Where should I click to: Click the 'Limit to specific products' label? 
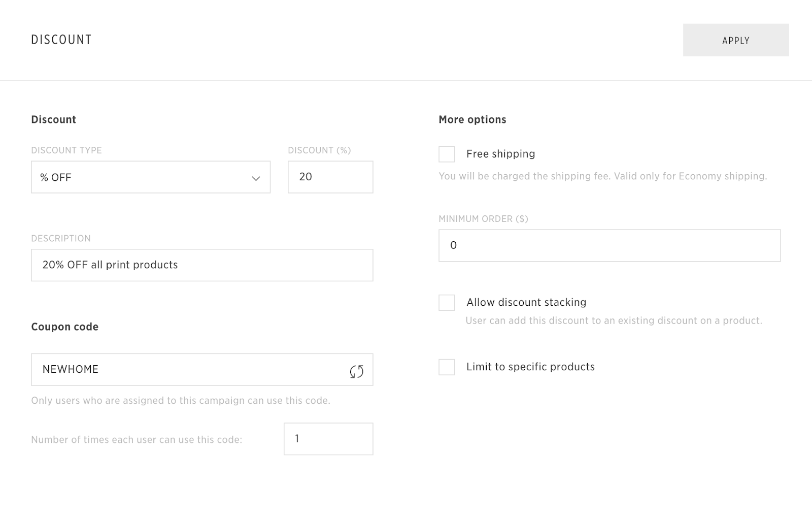coord(530,367)
